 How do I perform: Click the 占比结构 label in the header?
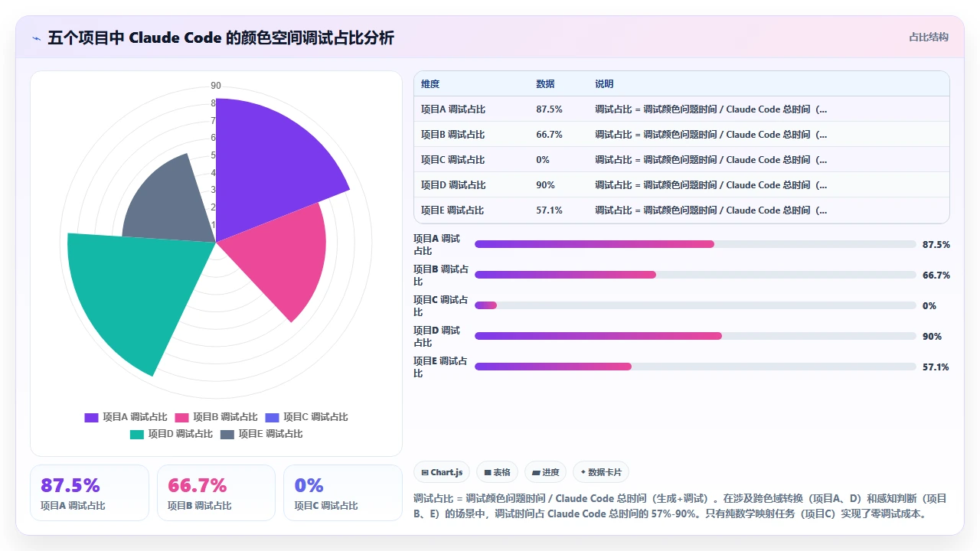coord(929,37)
